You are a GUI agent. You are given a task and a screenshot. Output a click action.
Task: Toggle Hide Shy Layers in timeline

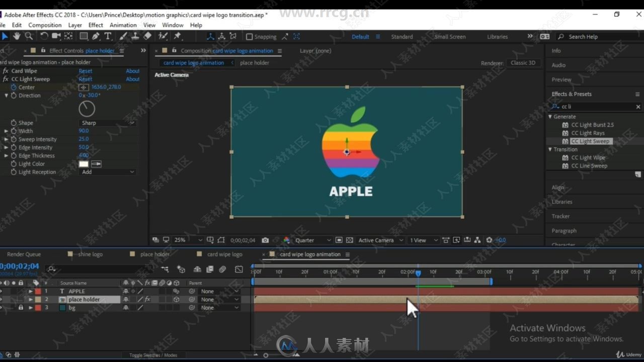(197, 269)
